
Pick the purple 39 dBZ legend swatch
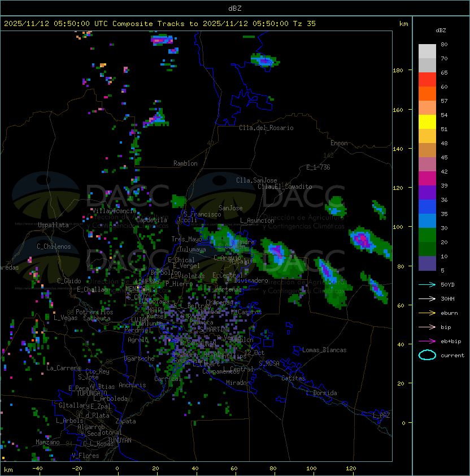click(427, 192)
